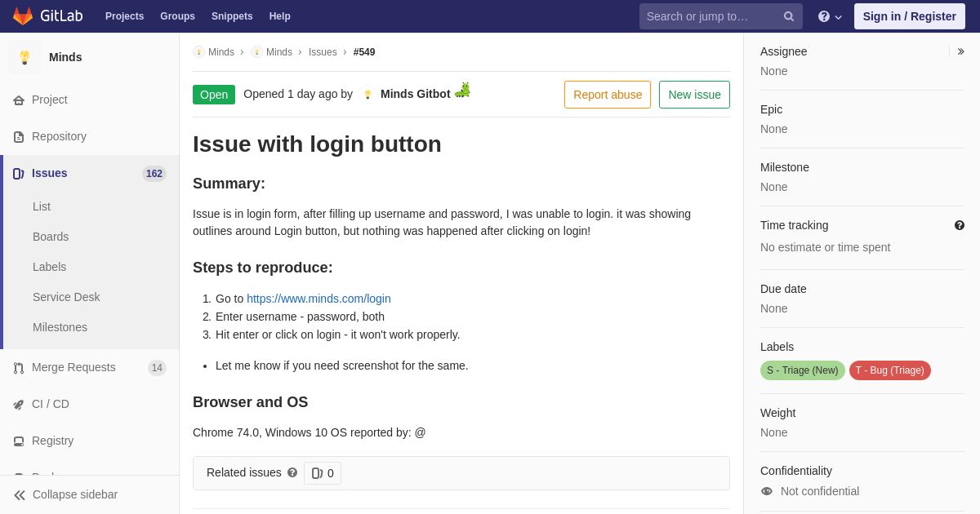Screen dimensions: 980x514
Task: Click the Minds lightbulb project avatar
Action: pyautogui.click(x=24, y=57)
